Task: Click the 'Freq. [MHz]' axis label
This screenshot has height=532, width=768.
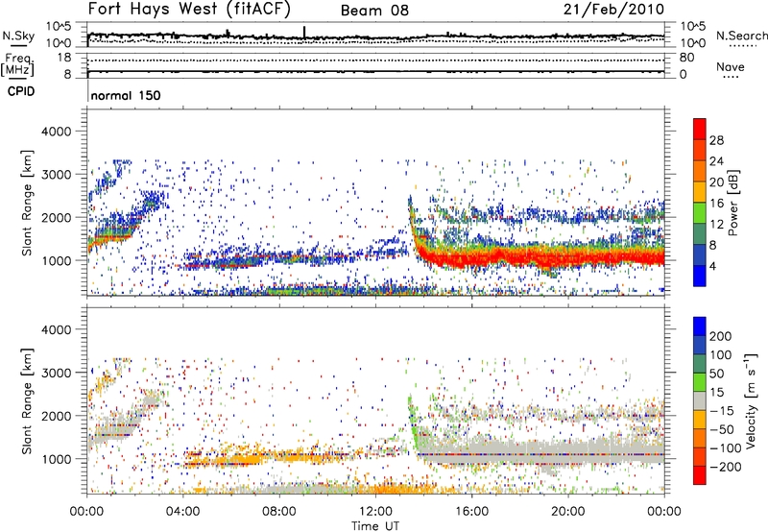Action: point(17,64)
